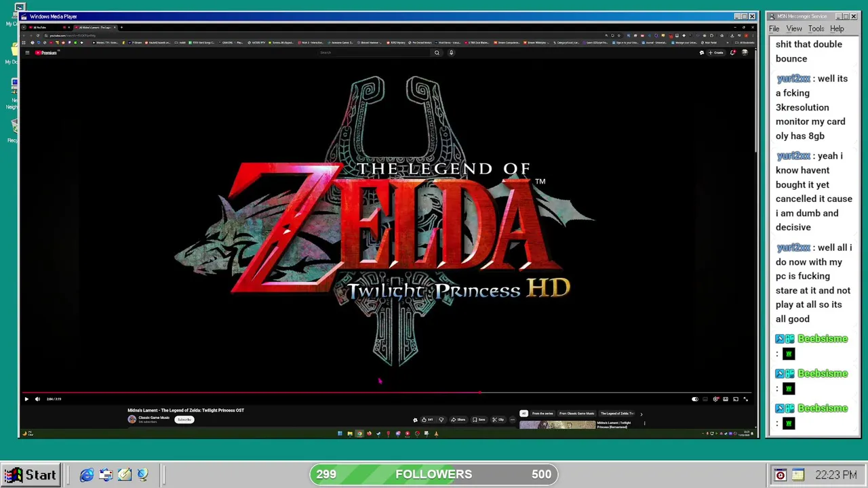This screenshot has width=868, height=488.
Task: Dislike the video
Action: tap(441, 420)
